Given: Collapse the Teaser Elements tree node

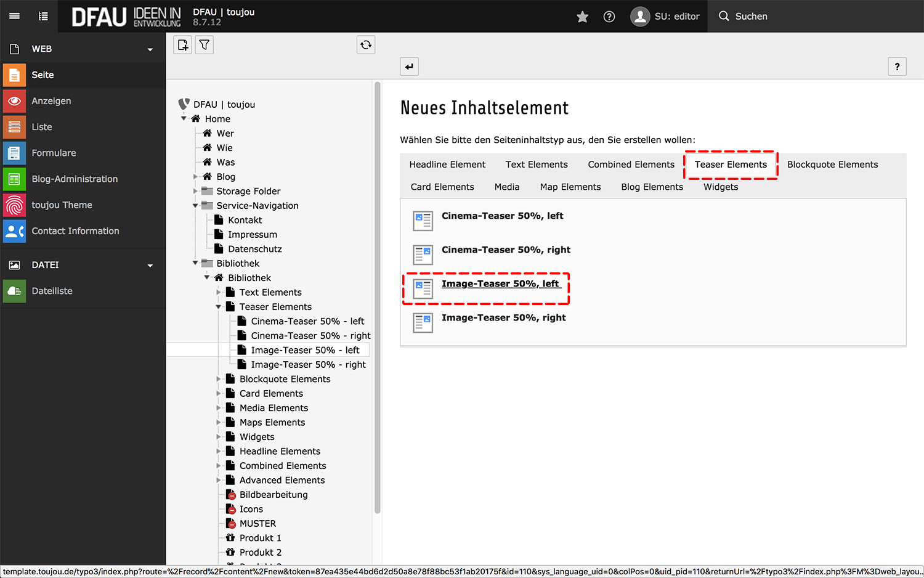Looking at the screenshot, I should point(219,307).
